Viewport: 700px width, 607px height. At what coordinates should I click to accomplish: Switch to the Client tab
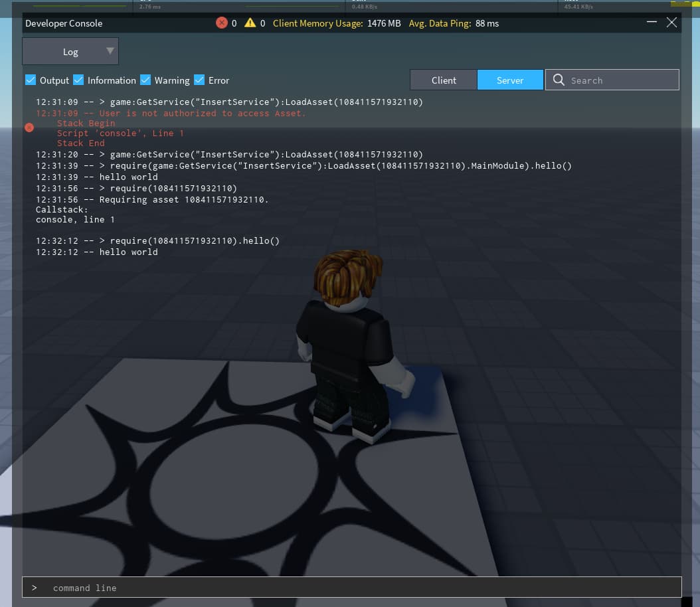[x=444, y=80]
